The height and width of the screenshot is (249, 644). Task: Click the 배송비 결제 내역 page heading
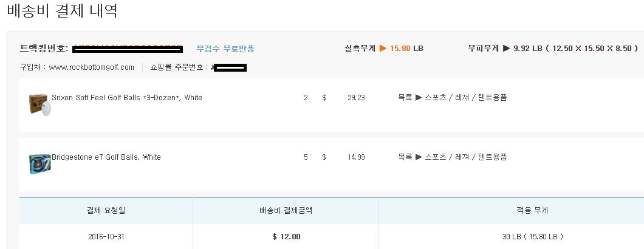coord(62,11)
